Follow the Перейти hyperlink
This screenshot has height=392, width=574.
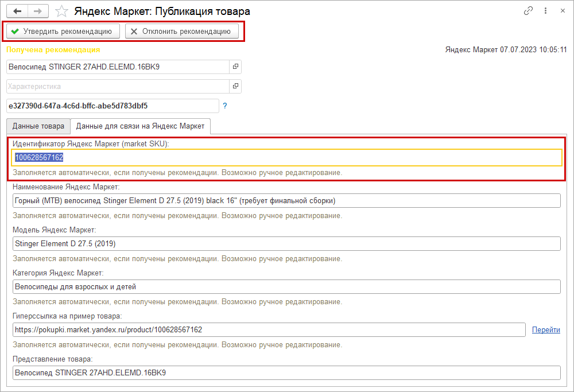click(x=546, y=330)
